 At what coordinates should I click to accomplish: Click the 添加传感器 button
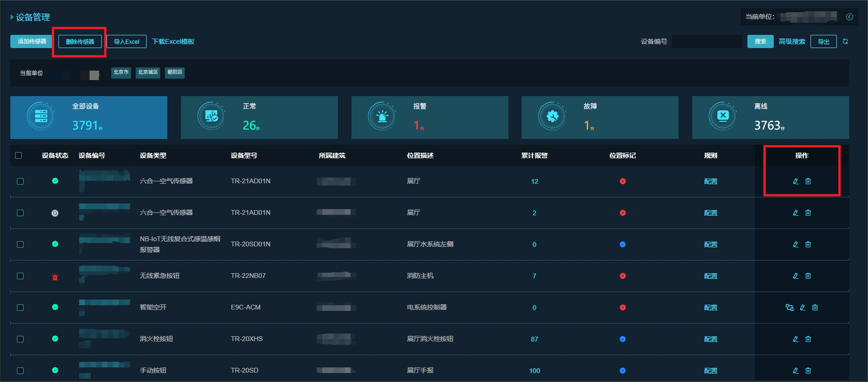pos(32,41)
